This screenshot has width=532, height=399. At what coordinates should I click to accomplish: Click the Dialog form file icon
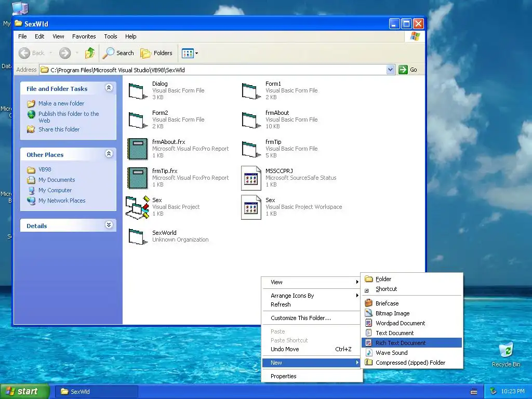[x=138, y=91]
